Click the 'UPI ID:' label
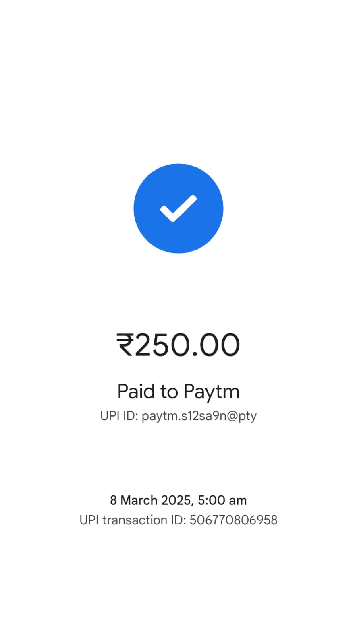The image size is (357, 644). 119,415
